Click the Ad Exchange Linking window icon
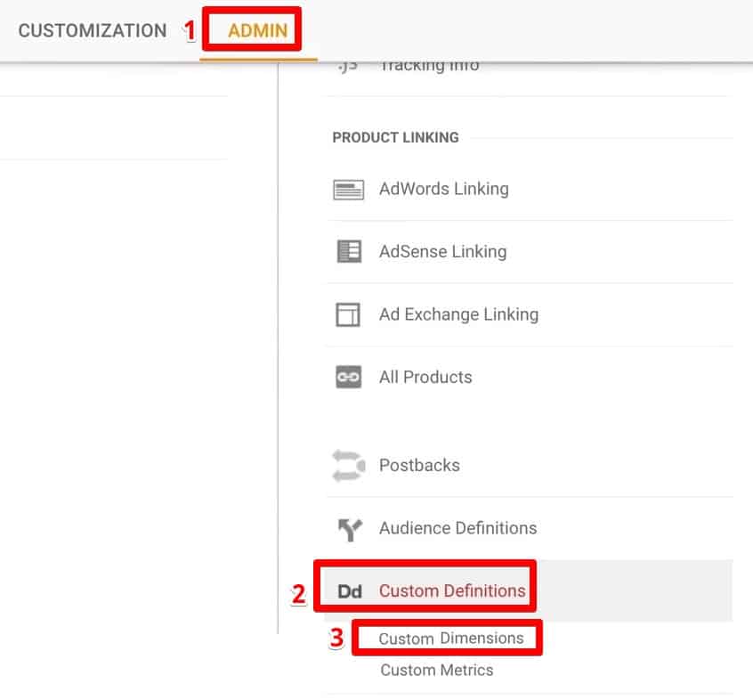The height and width of the screenshot is (700, 753). tap(348, 314)
